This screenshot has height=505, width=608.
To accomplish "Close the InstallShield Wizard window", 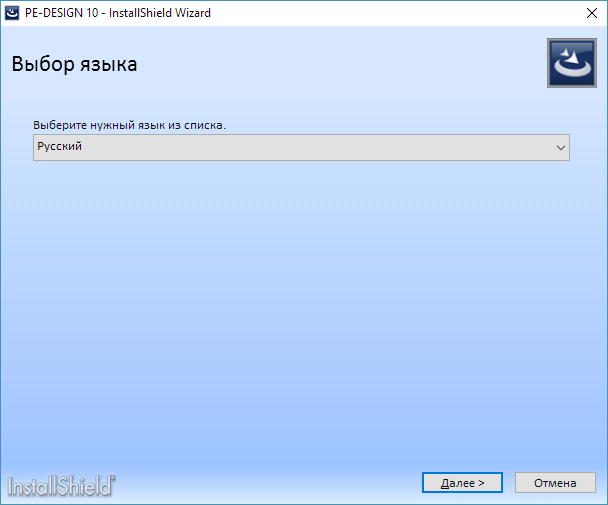I will pos(592,13).
